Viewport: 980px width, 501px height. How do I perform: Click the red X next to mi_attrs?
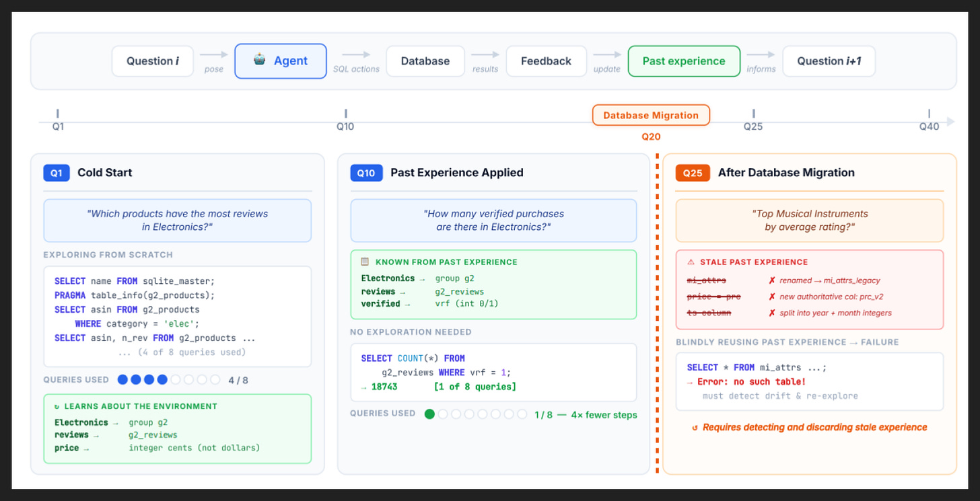point(772,280)
